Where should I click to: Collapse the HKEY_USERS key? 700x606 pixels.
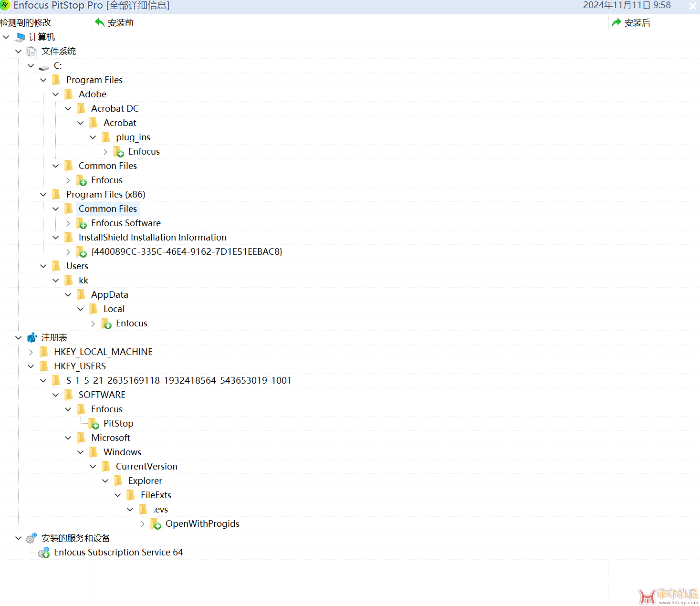(x=31, y=366)
